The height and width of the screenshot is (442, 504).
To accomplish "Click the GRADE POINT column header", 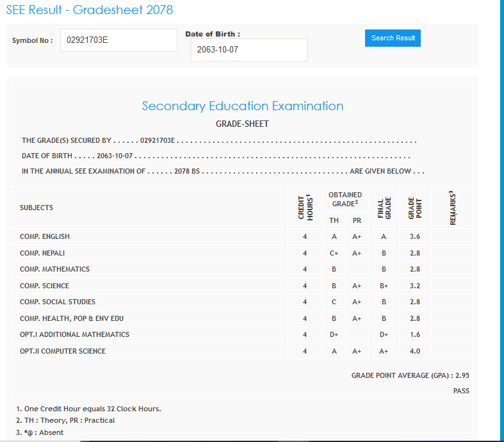I will (415, 208).
